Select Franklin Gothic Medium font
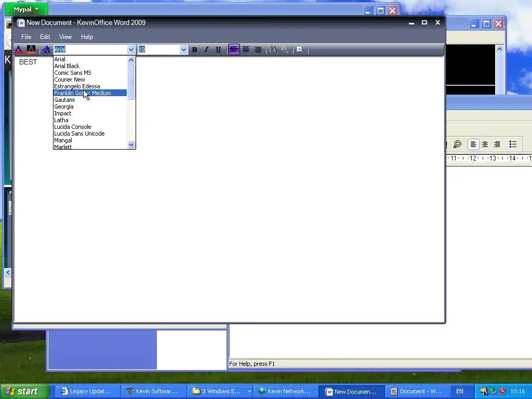 pyautogui.click(x=90, y=93)
